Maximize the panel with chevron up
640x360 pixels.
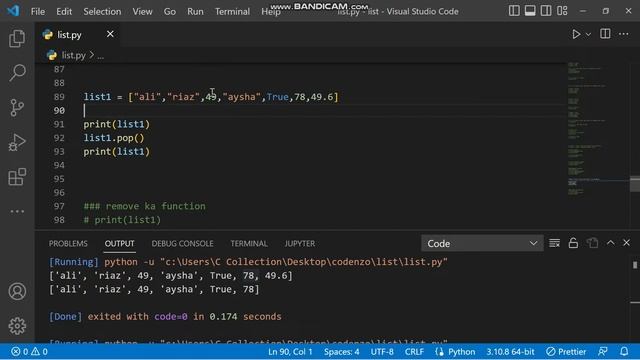pos(610,243)
